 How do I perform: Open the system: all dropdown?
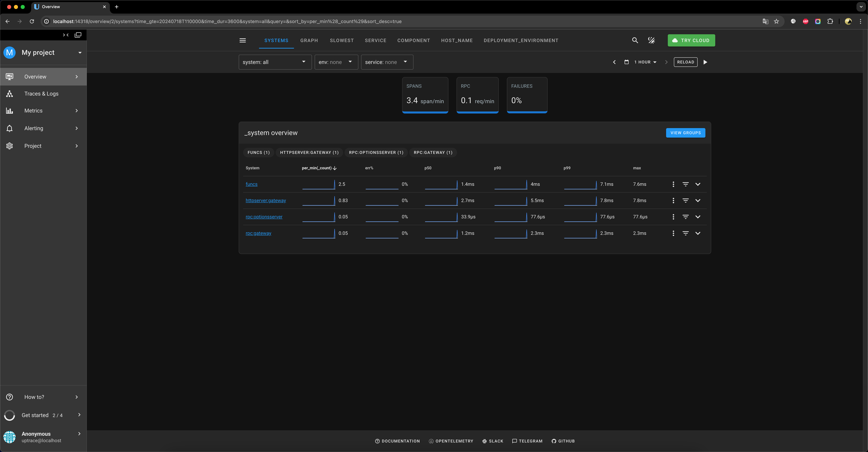[x=275, y=62]
